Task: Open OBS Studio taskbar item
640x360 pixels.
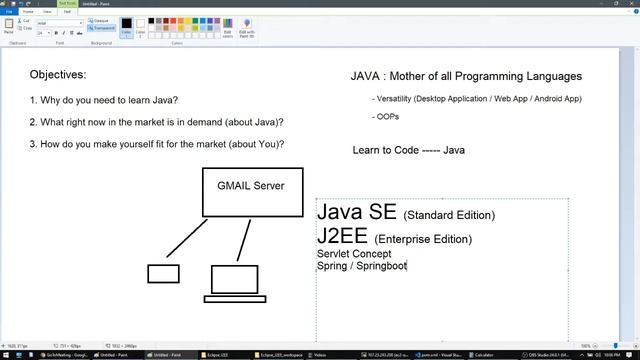Action: pos(546,355)
